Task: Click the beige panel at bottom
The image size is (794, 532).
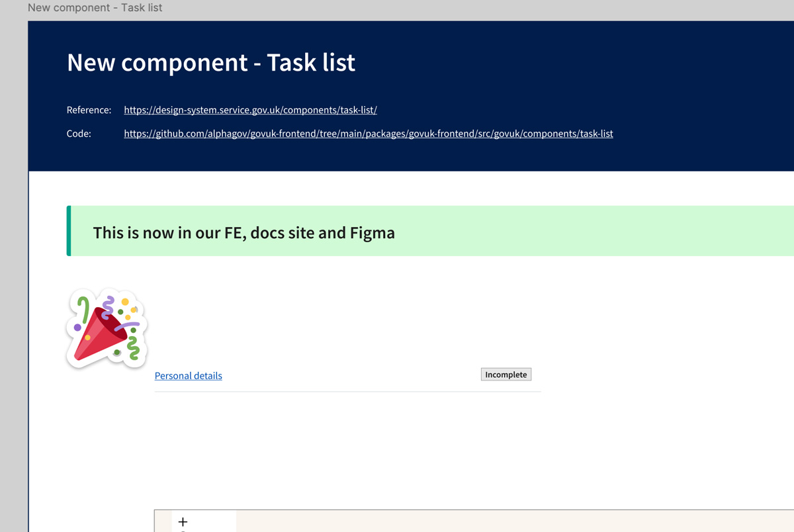Action: click(x=515, y=521)
